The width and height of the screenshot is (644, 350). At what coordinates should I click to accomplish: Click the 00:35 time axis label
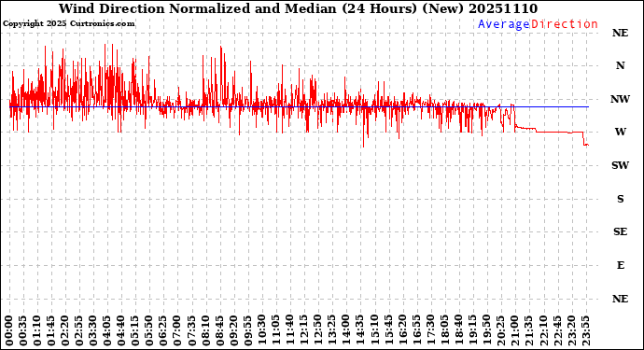[23, 331]
